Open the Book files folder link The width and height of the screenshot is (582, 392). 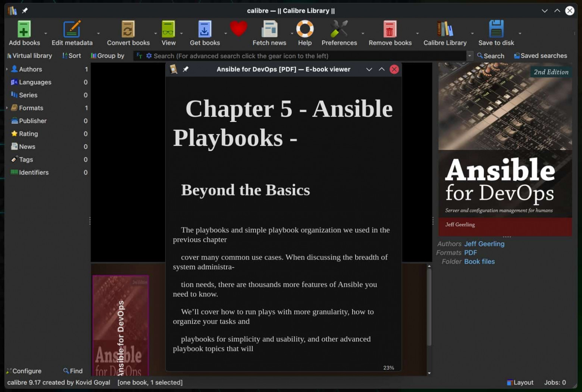(x=479, y=261)
